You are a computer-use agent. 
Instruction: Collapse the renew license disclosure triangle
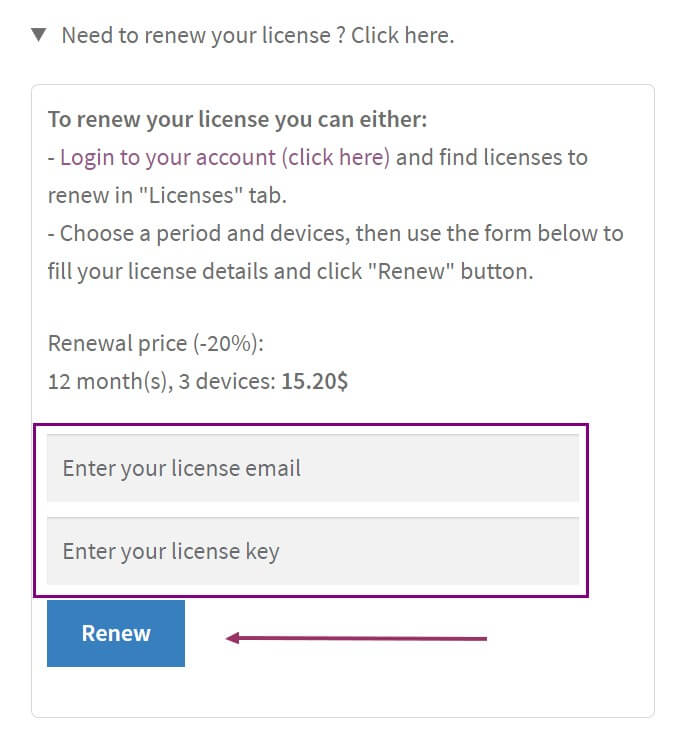pos(39,35)
